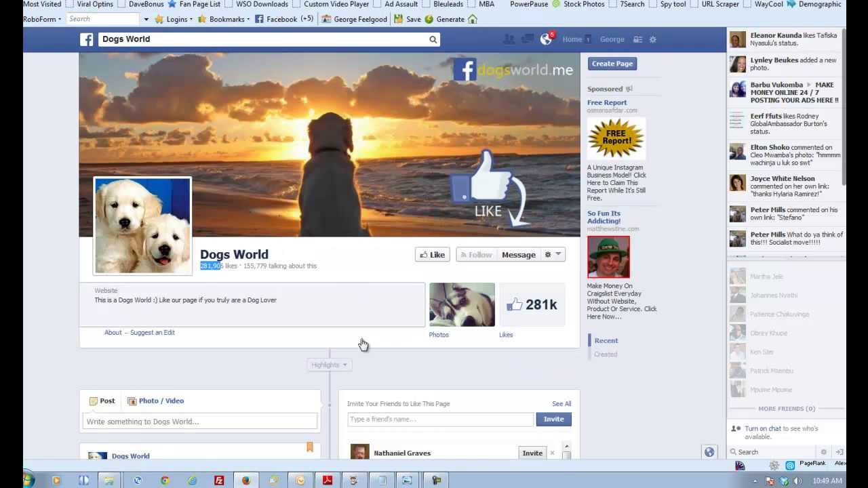The width and height of the screenshot is (868, 488).
Task: Click the Follow button on the Dogs World page
Action: pyautogui.click(x=476, y=255)
